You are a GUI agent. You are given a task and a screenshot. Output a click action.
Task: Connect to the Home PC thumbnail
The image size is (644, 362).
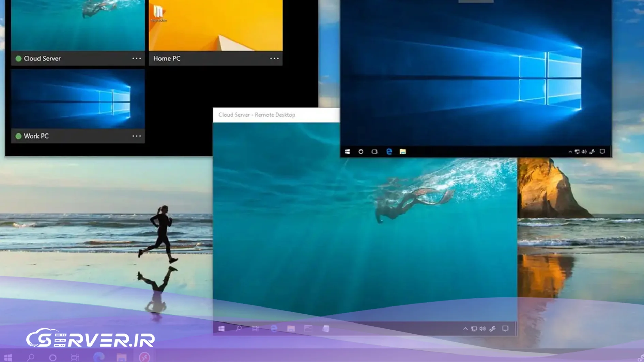point(216,26)
